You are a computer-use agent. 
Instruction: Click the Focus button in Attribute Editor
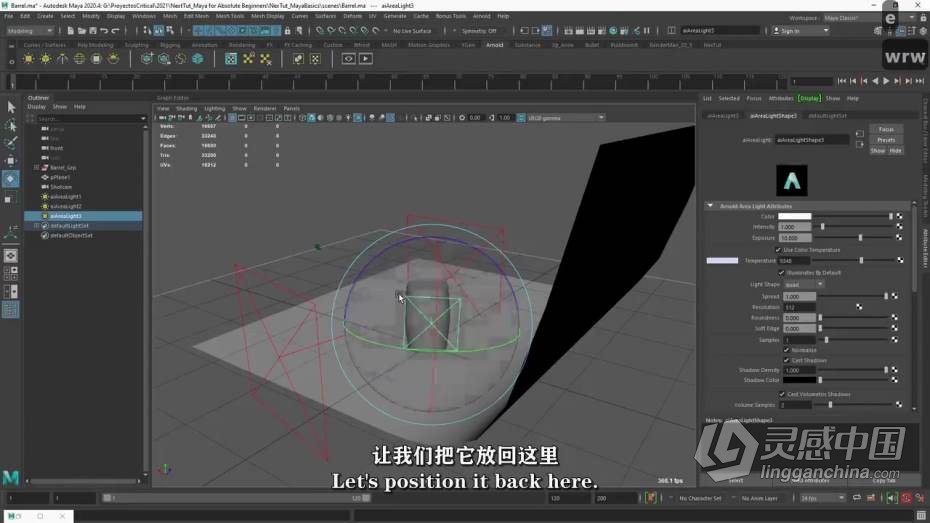(x=886, y=129)
